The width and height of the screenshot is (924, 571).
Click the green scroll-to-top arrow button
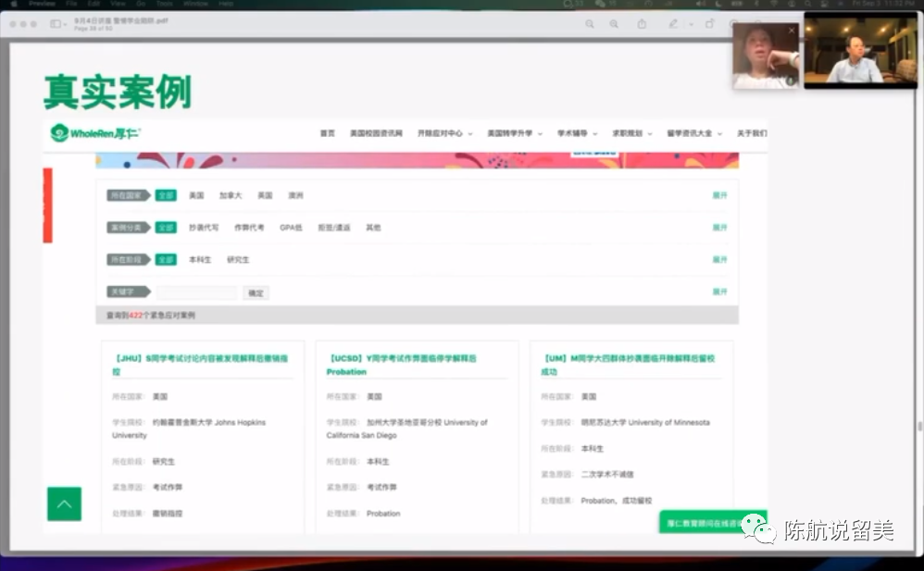pos(64,503)
